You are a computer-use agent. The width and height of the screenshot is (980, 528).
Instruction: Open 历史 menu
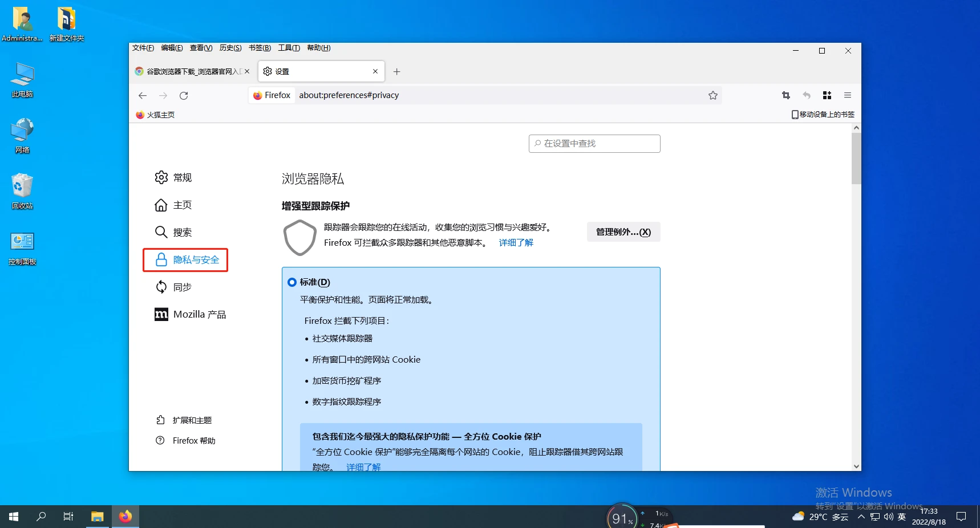(x=230, y=48)
